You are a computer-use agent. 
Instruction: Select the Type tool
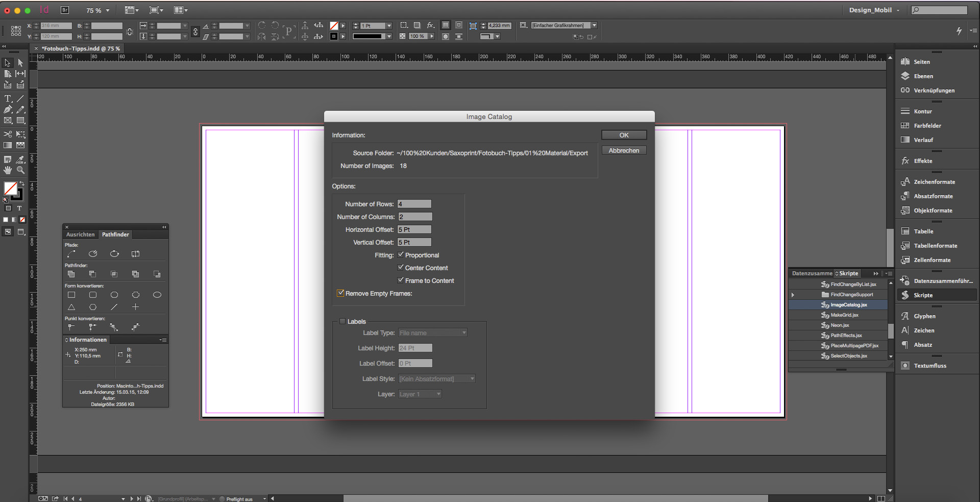pos(8,99)
